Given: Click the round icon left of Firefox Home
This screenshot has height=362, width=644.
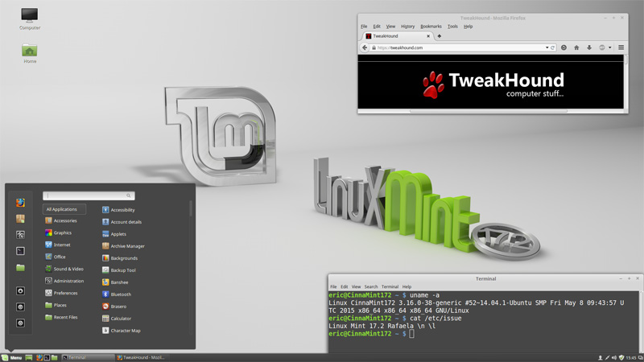Looking at the screenshot, I should (x=564, y=47).
